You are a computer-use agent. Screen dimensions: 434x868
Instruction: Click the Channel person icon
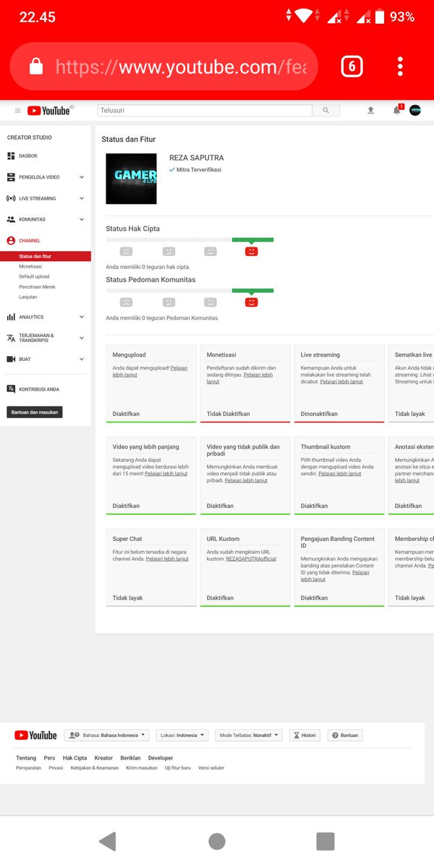tap(11, 240)
